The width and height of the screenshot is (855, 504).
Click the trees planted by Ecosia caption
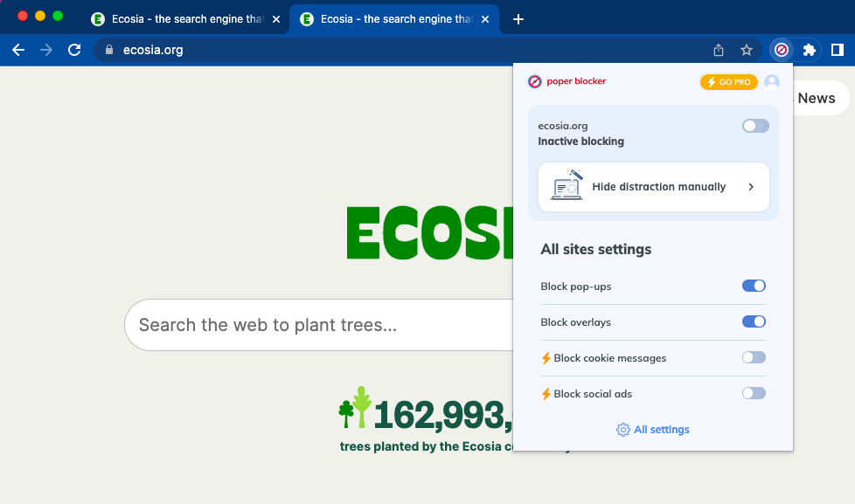coord(427,447)
